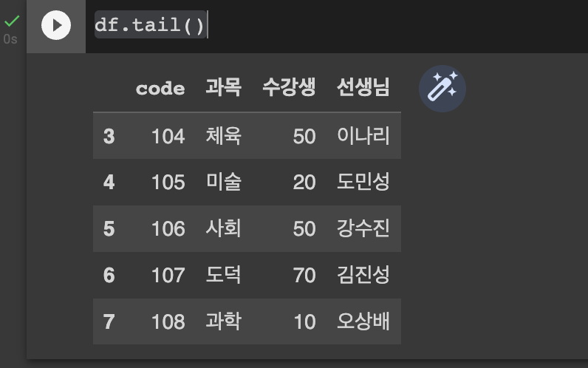588x368 pixels.
Task: Click row index 6
Action: click(x=109, y=276)
